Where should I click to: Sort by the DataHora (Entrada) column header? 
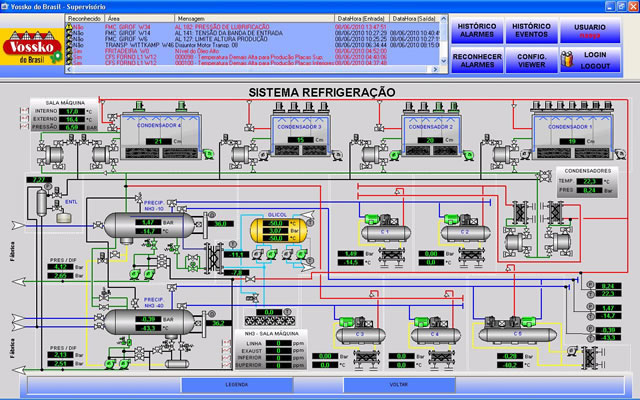click(x=362, y=18)
